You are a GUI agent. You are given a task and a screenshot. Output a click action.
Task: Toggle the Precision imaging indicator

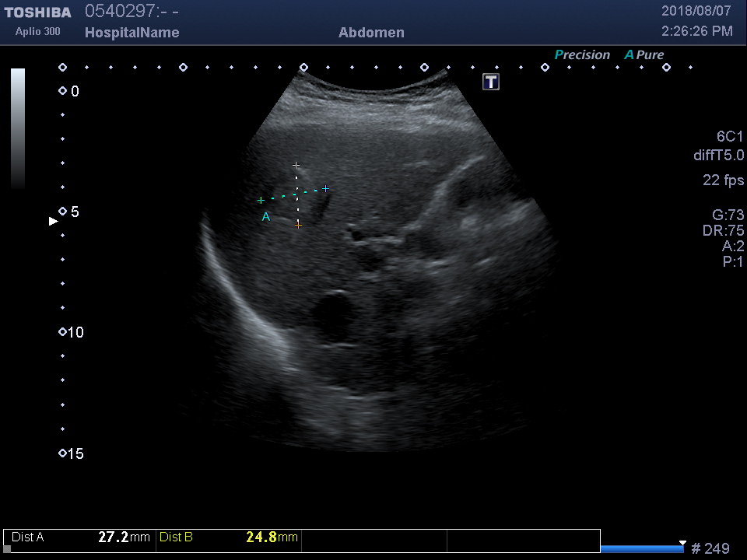(x=582, y=55)
